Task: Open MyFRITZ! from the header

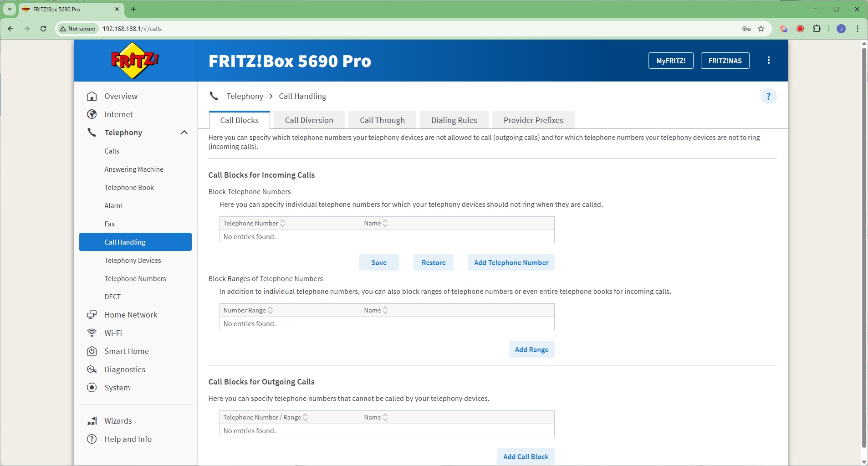Action: click(x=671, y=61)
